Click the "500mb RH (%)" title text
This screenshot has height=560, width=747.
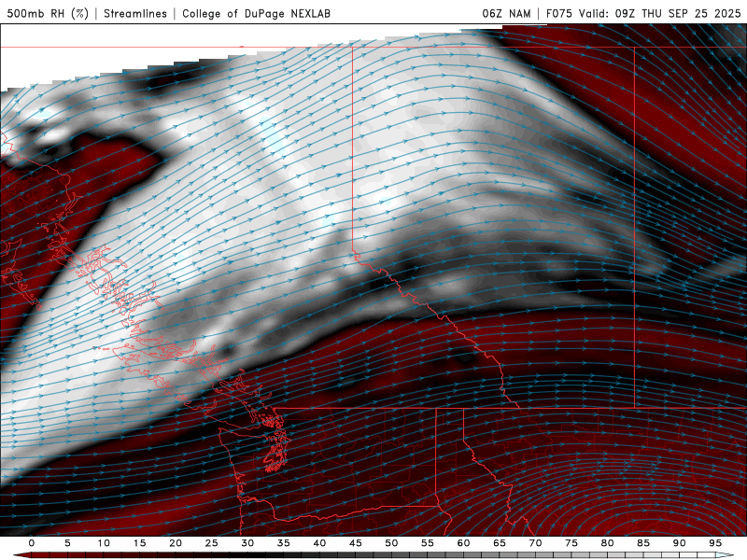[x=48, y=13]
